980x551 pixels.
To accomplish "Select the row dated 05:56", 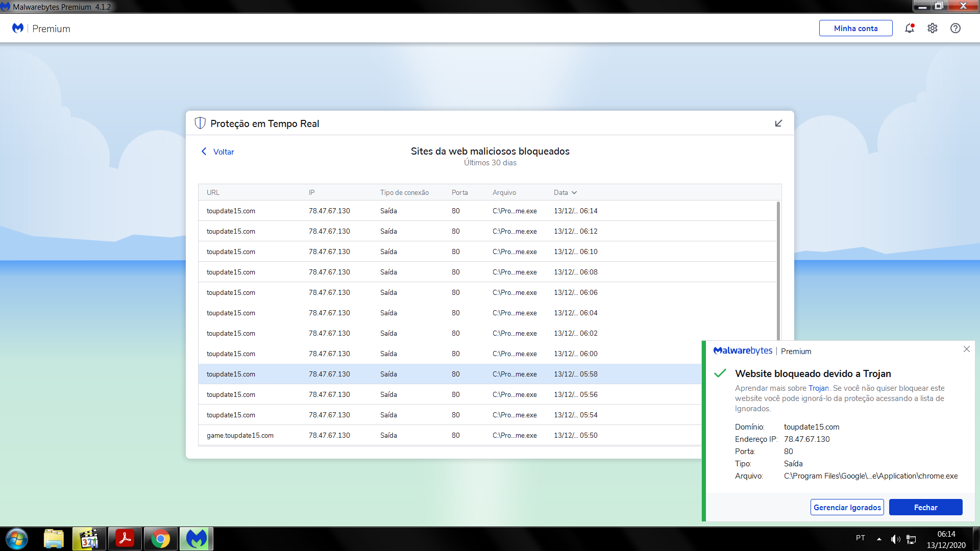I will pyautogui.click(x=450, y=394).
